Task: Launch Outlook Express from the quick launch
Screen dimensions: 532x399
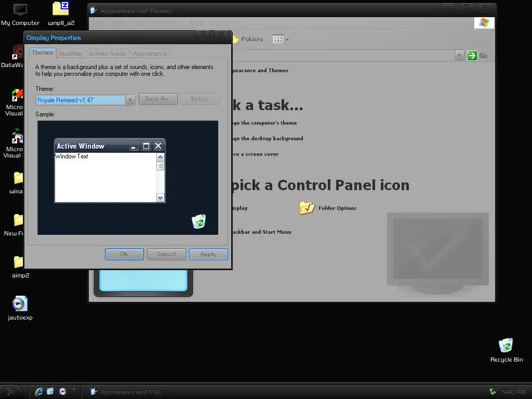Action: pos(50,392)
